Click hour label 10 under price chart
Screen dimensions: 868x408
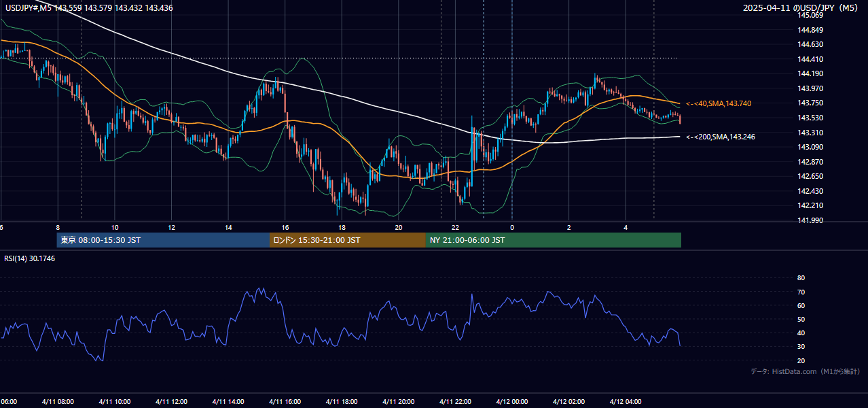[115, 227]
